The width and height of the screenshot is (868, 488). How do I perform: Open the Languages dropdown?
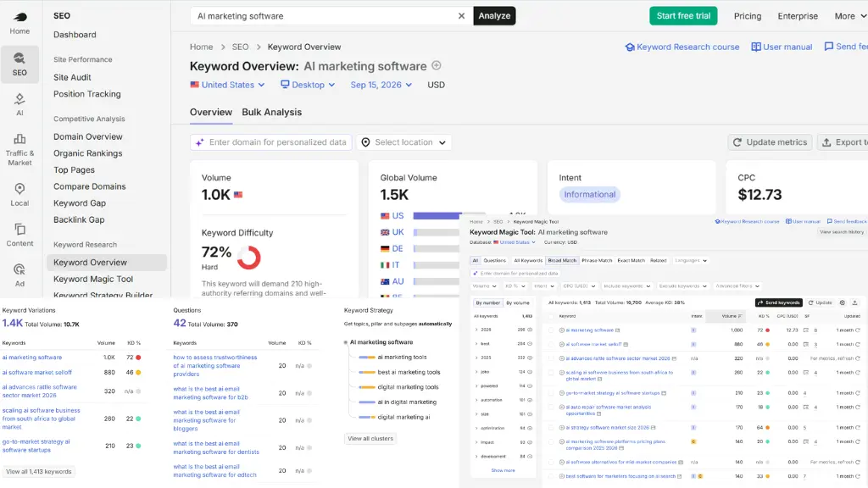pyautogui.click(x=691, y=261)
